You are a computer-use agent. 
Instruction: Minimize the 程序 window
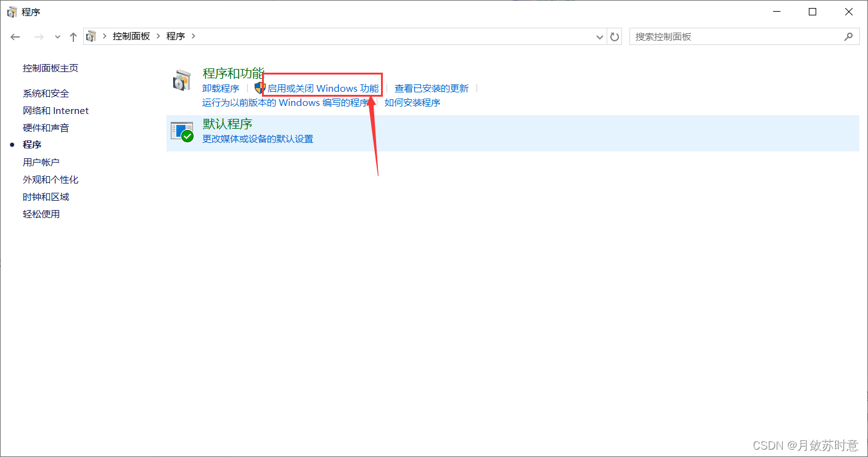coord(778,12)
